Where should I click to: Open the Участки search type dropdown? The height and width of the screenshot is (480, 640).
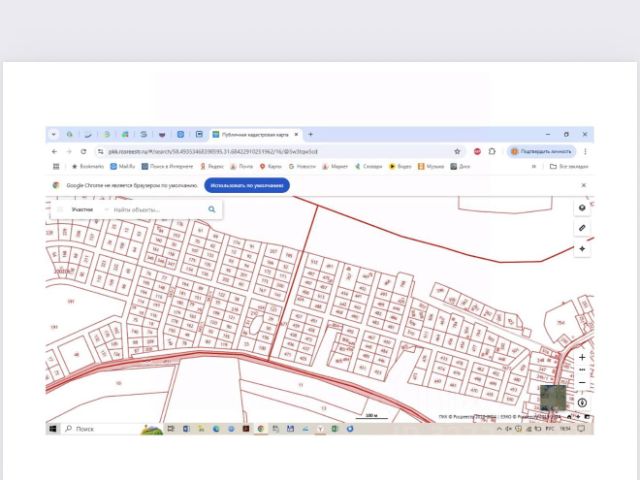[82, 210]
